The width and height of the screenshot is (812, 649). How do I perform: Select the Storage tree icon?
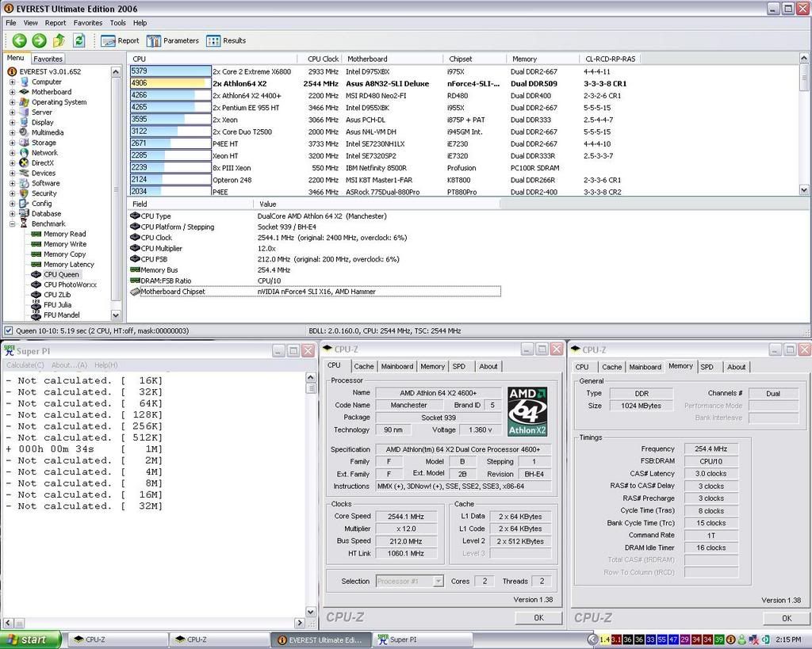[x=25, y=143]
